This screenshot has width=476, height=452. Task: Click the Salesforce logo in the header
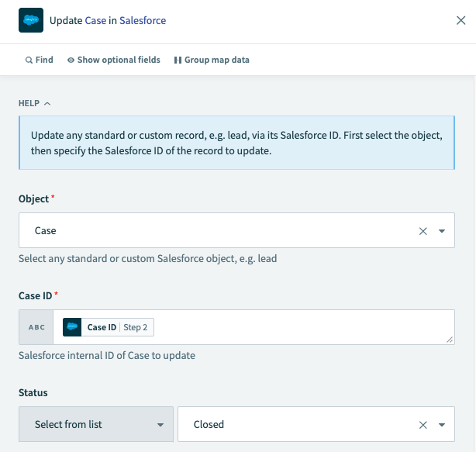coord(31,20)
